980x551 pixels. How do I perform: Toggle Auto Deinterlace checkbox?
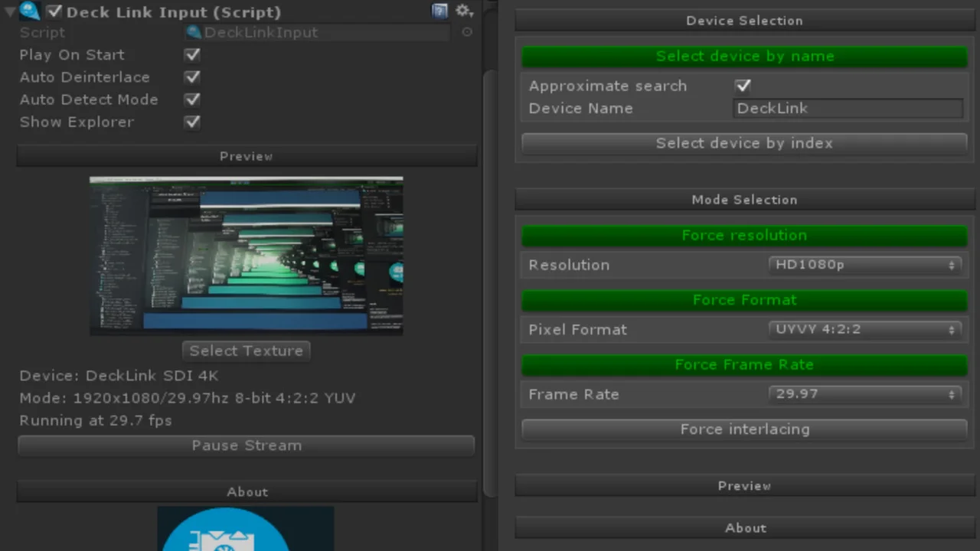[x=192, y=77]
